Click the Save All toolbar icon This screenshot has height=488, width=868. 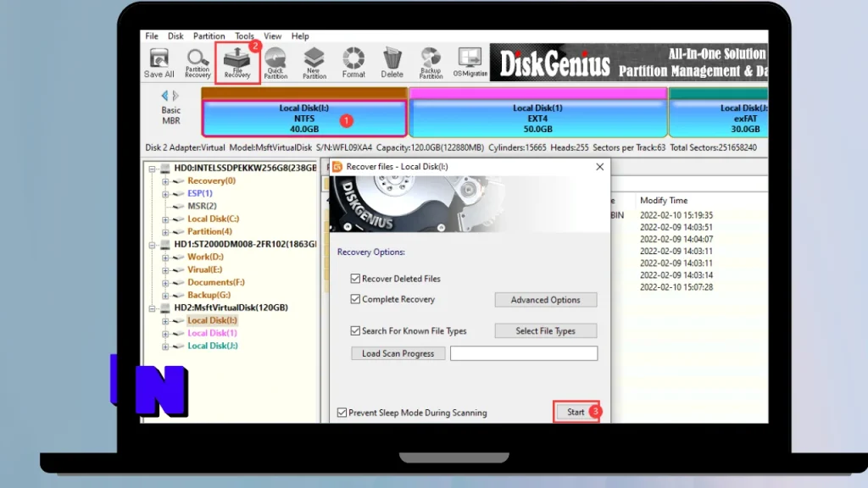coord(159,63)
